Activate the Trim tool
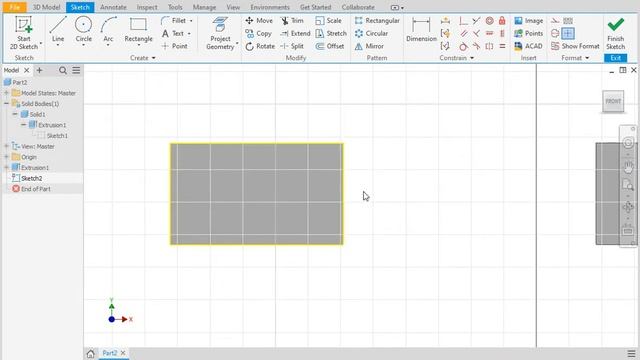The width and height of the screenshot is (640, 360). click(292, 20)
